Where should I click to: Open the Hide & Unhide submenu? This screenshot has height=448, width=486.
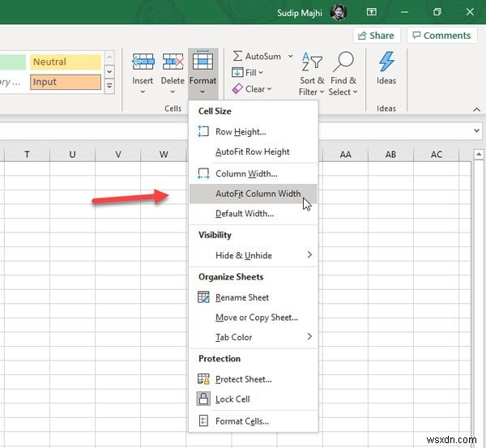tap(254, 255)
